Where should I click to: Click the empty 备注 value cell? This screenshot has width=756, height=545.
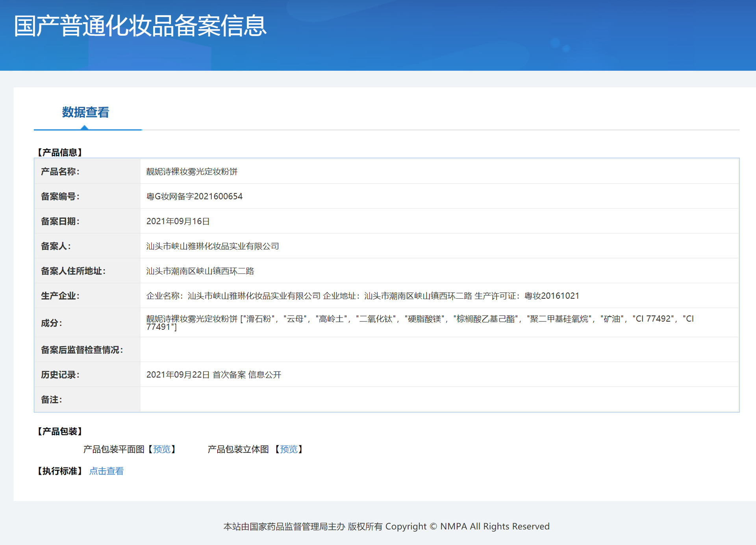coord(439,399)
